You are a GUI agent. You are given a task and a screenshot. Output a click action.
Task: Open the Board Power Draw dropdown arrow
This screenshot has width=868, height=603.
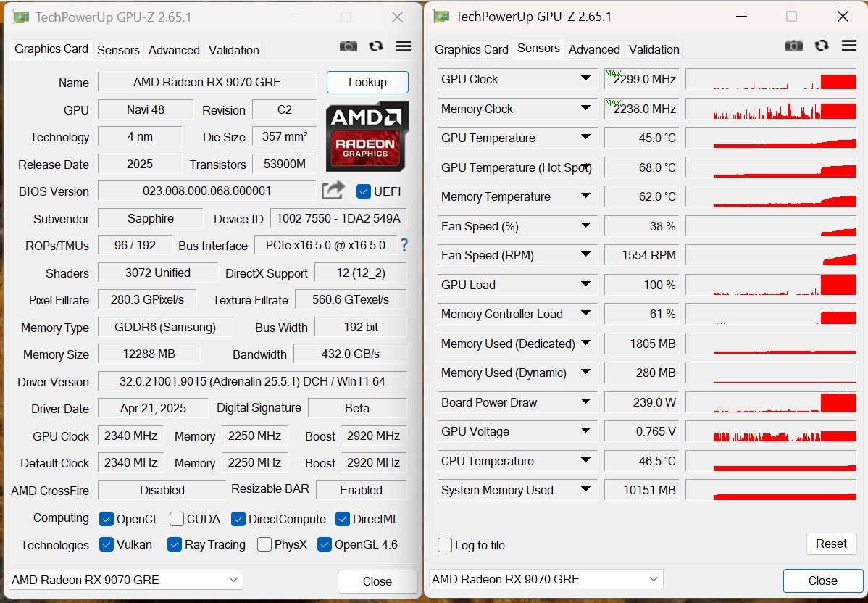click(x=585, y=402)
